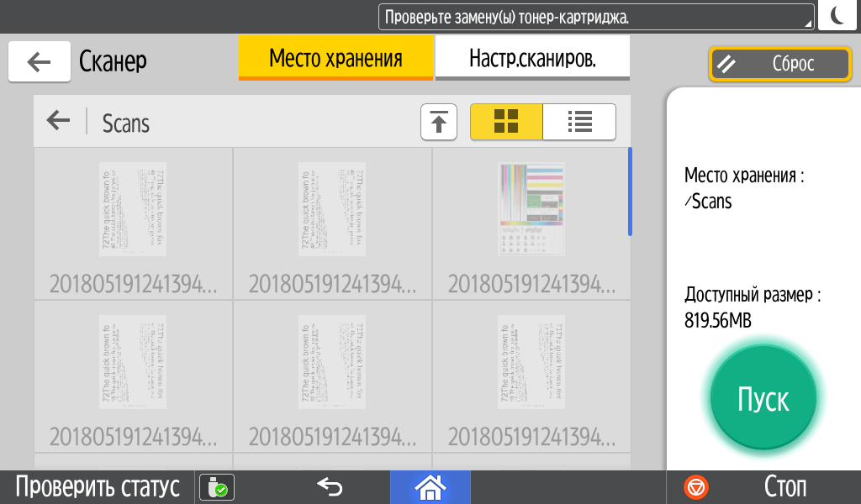Go to the Home screen
The height and width of the screenshot is (504, 861).
pyautogui.click(x=430, y=487)
